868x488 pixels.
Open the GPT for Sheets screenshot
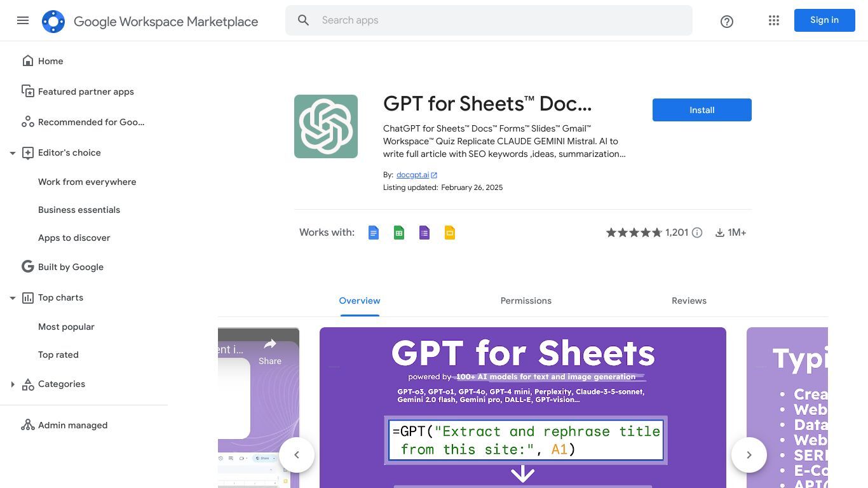pyautogui.click(x=523, y=408)
